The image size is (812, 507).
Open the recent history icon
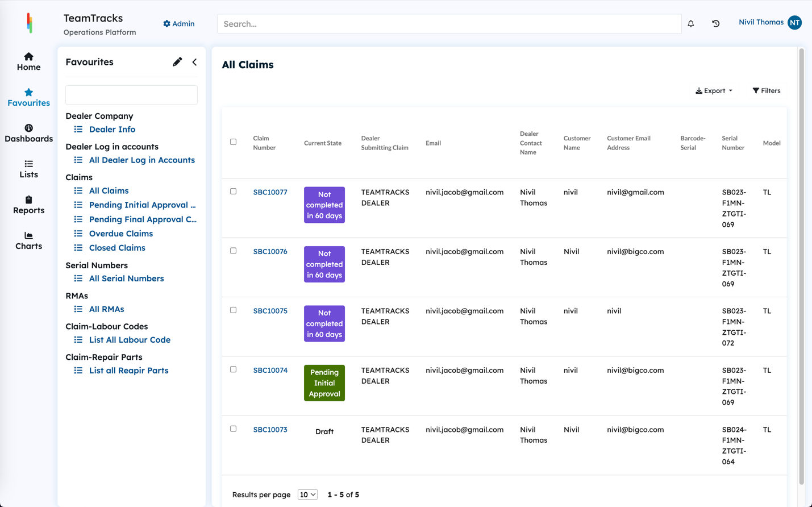click(716, 24)
